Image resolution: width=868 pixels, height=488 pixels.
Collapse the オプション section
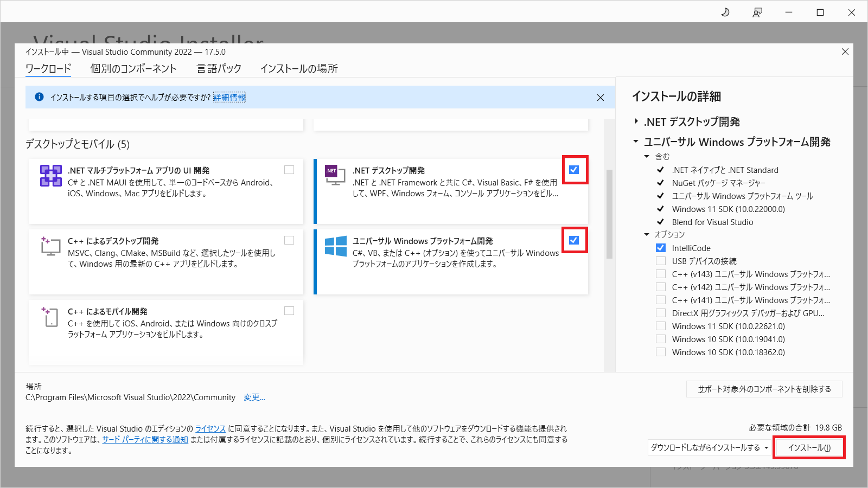647,234
